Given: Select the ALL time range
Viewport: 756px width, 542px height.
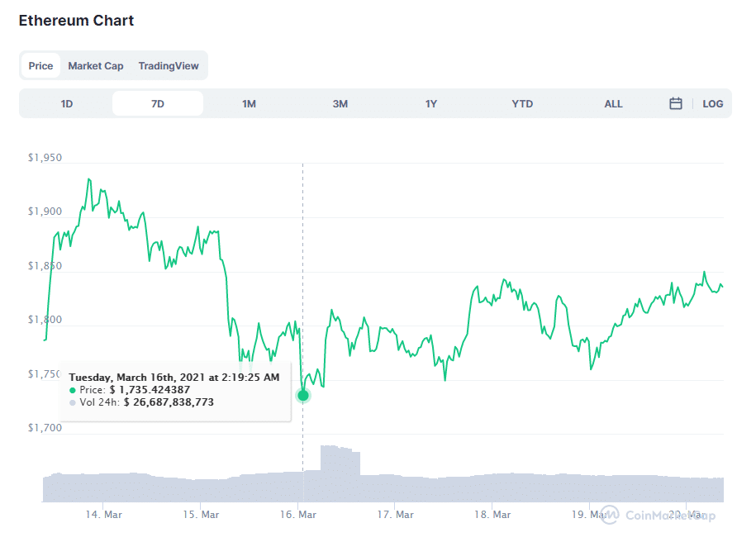Looking at the screenshot, I should point(613,103).
